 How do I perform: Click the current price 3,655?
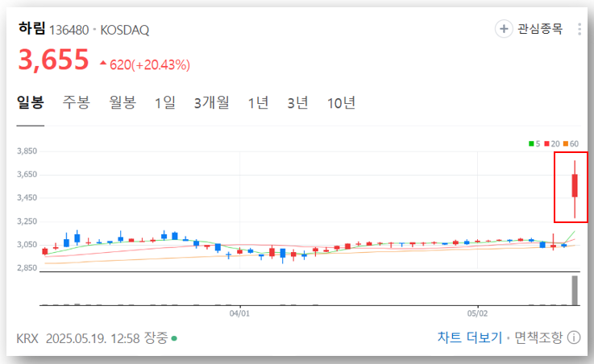(53, 60)
